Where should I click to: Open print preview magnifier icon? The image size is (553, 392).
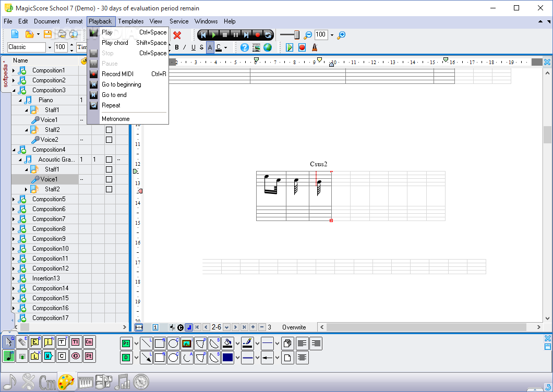point(74,34)
